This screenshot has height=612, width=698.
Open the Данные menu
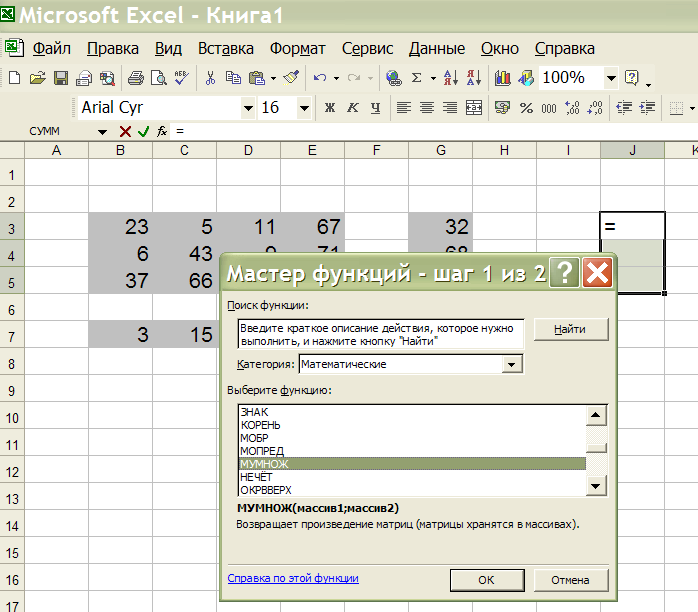tap(437, 48)
